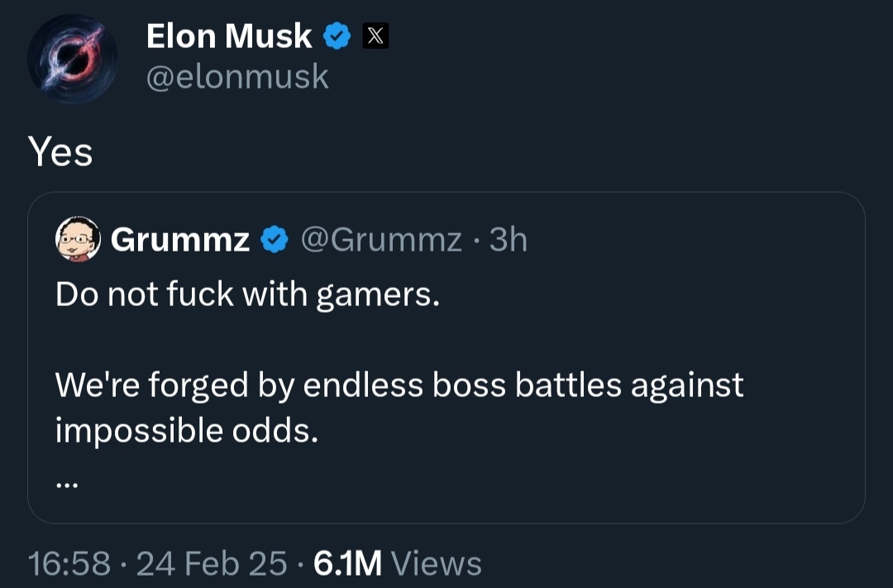Open the 24 Feb 25 date link
The image size is (893, 588).
tap(212, 564)
